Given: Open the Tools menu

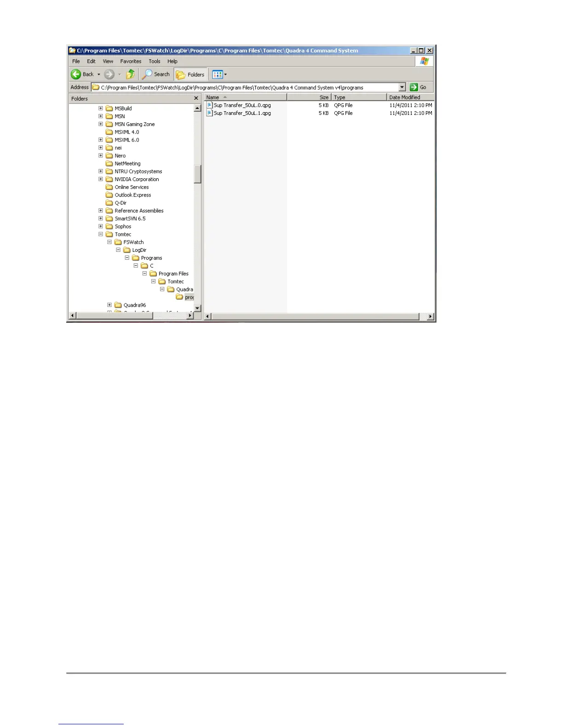Looking at the screenshot, I should (155, 61).
